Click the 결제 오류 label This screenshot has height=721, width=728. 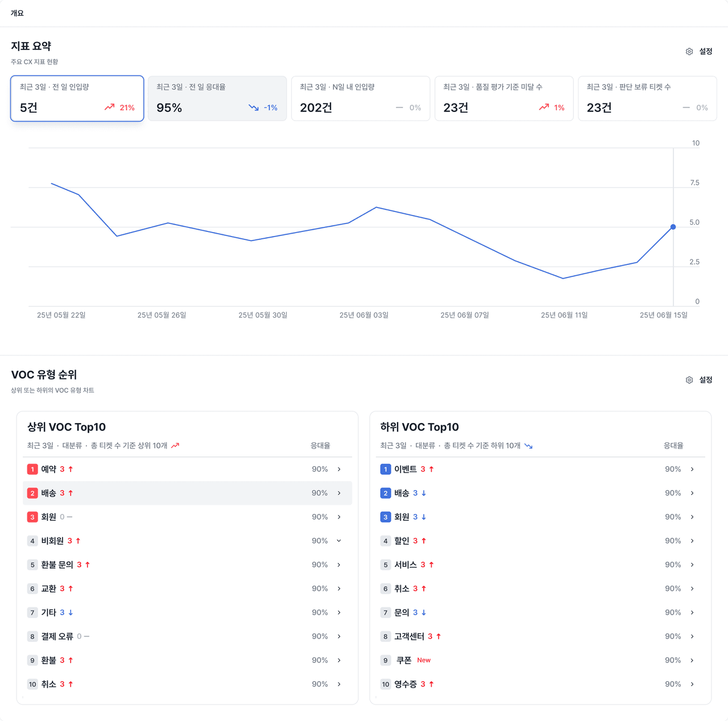pos(57,636)
